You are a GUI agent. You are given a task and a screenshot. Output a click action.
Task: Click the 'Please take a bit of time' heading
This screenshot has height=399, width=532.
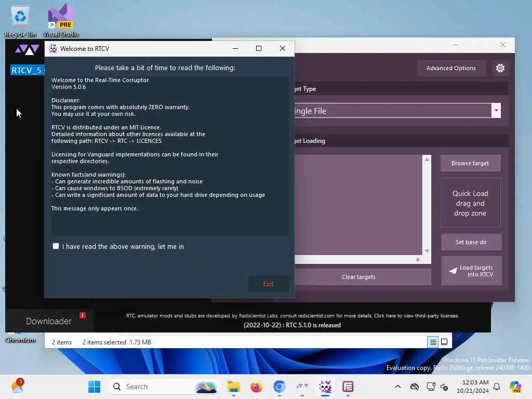tap(165, 68)
